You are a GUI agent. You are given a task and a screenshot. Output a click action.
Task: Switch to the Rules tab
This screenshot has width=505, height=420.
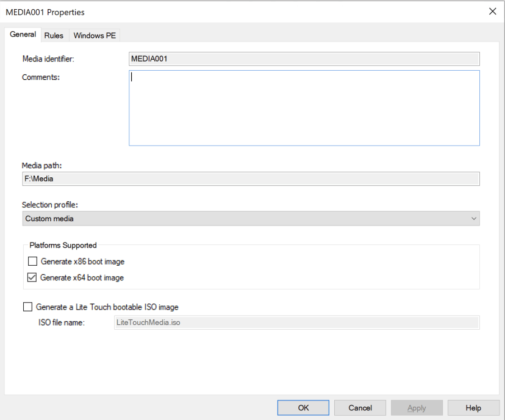[x=54, y=35]
